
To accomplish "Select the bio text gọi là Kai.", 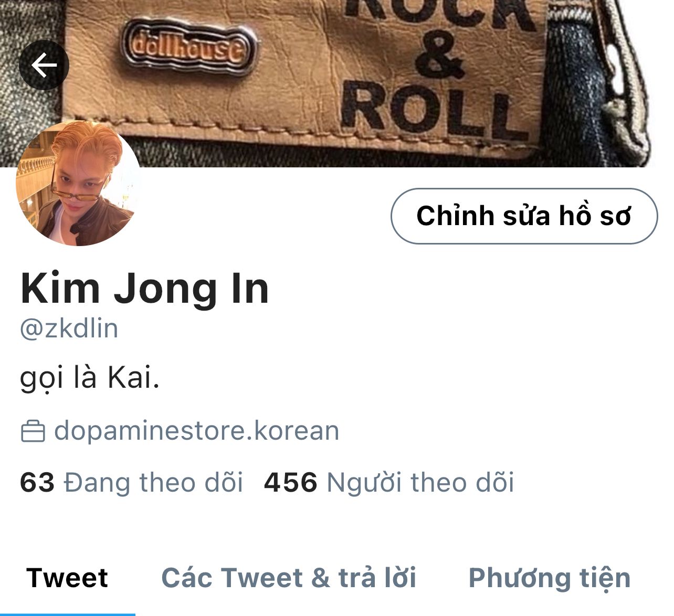I will click(90, 378).
